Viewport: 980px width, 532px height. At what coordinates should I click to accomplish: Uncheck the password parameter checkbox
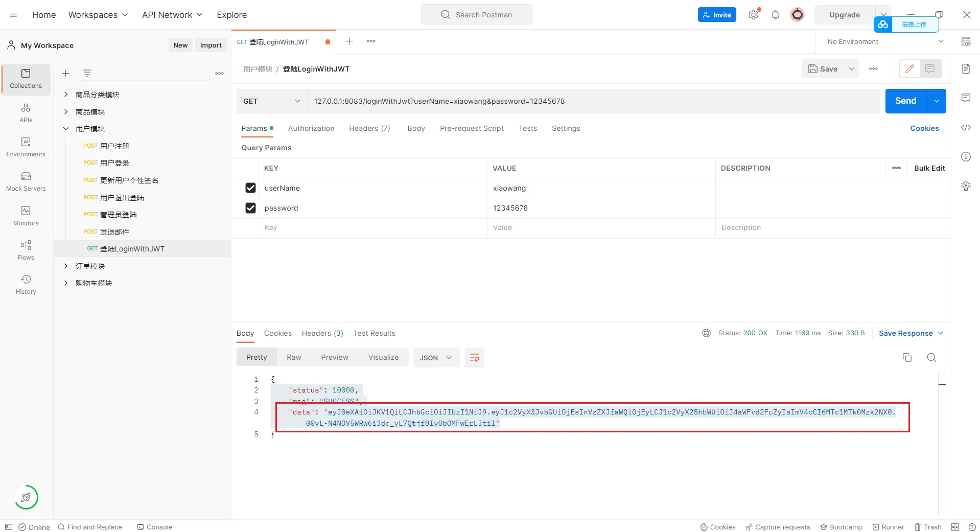point(250,208)
